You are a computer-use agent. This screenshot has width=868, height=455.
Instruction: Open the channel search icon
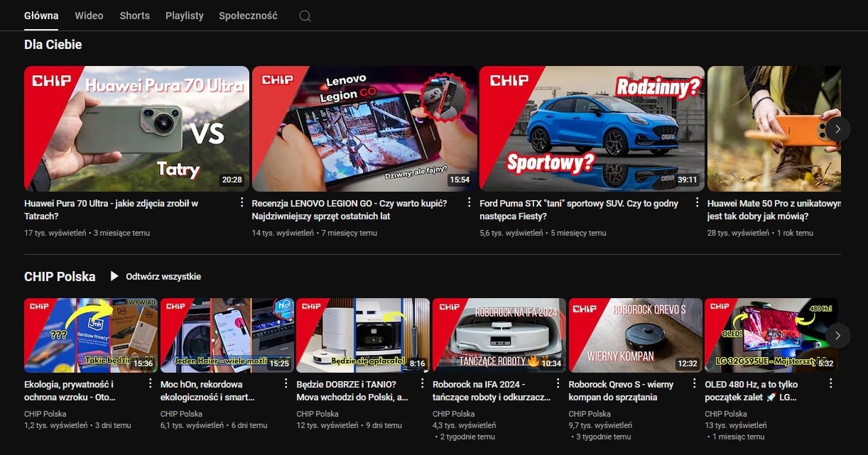[x=305, y=15]
